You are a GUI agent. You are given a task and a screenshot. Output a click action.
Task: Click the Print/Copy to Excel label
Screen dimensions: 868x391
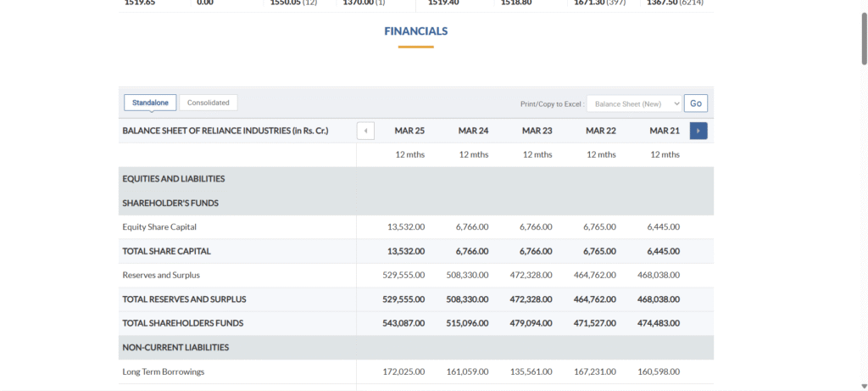(551, 103)
